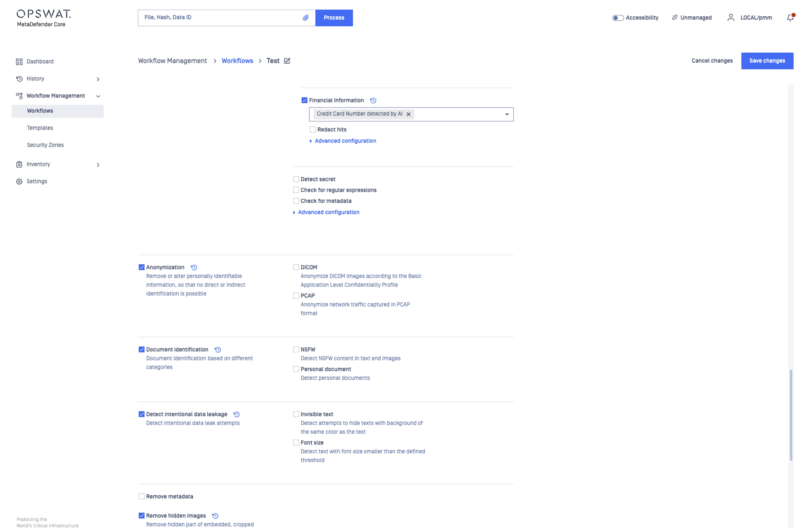Click the revert icon beside Document identification
The height and width of the screenshot is (531, 812).
coord(218,349)
